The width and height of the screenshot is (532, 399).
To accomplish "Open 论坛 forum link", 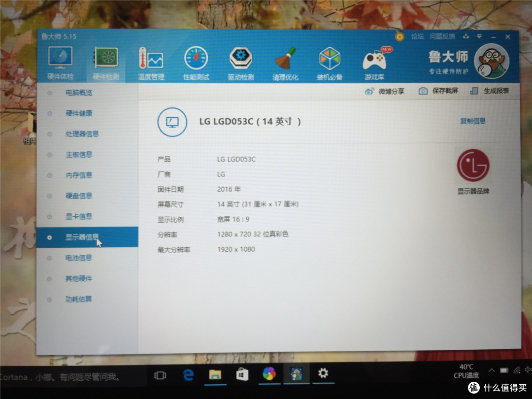I will [x=417, y=36].
